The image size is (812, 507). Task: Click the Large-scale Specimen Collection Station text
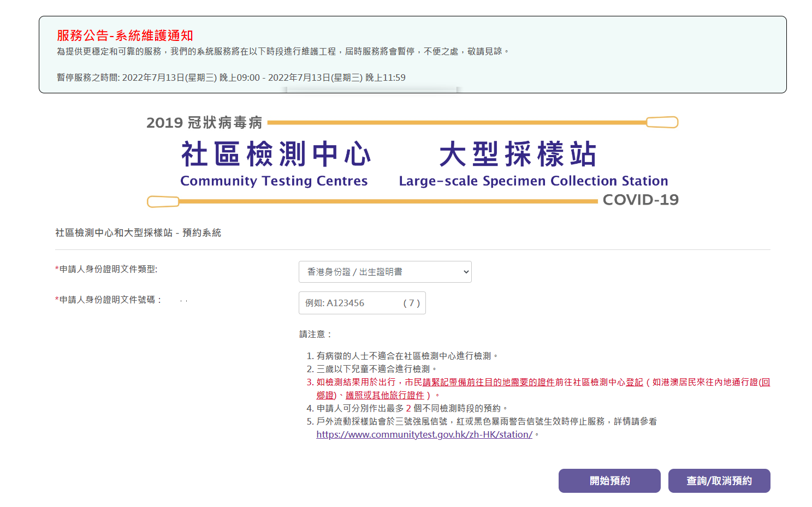pos(534,181)
